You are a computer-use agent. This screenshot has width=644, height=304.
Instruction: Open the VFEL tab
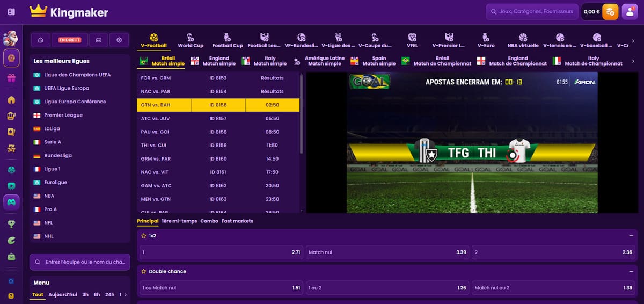tap(412, 41)
